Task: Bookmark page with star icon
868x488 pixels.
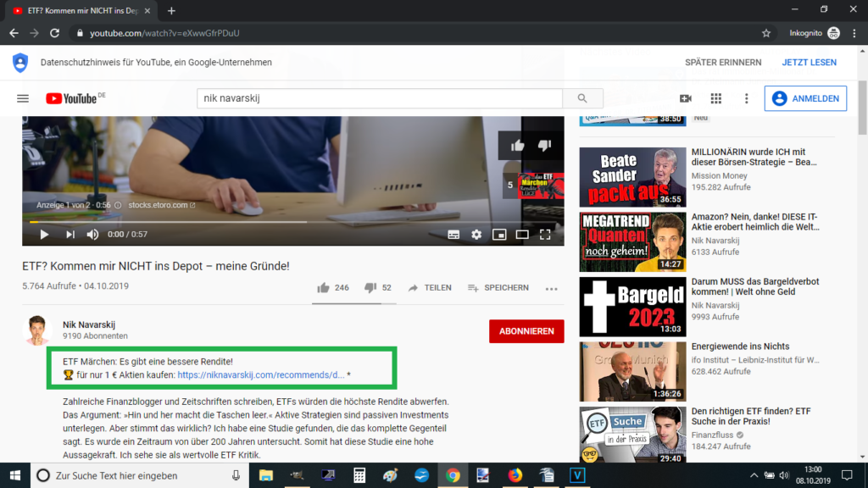Action: (x=766, y=33)
